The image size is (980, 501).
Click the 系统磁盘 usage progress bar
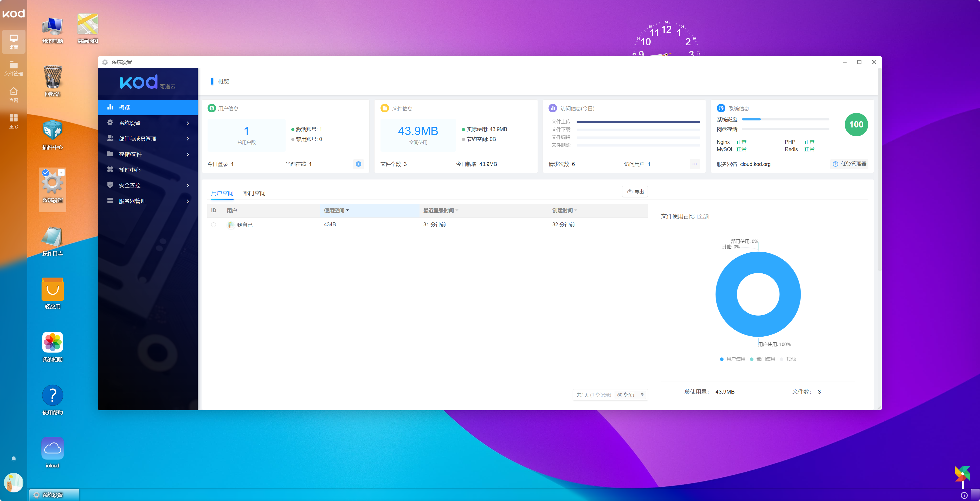785,119
